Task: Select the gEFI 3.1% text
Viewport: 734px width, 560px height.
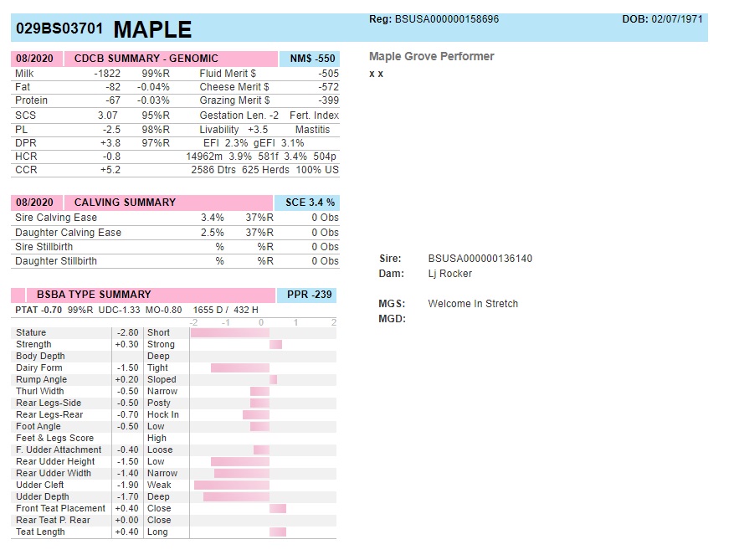Action: (279, 143)
